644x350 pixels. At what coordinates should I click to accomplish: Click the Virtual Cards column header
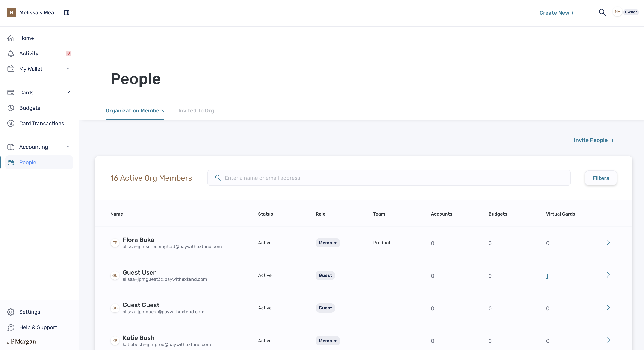click(560, 214)
